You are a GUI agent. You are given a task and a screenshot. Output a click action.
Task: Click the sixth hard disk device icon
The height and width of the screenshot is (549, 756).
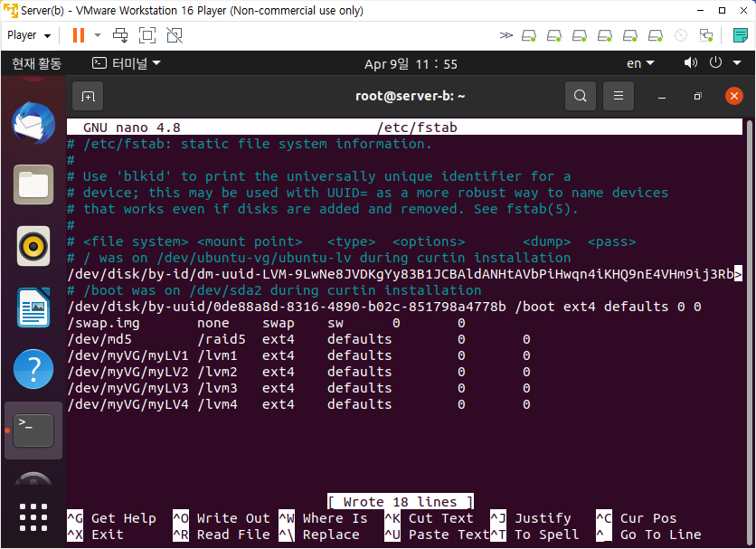656,35
